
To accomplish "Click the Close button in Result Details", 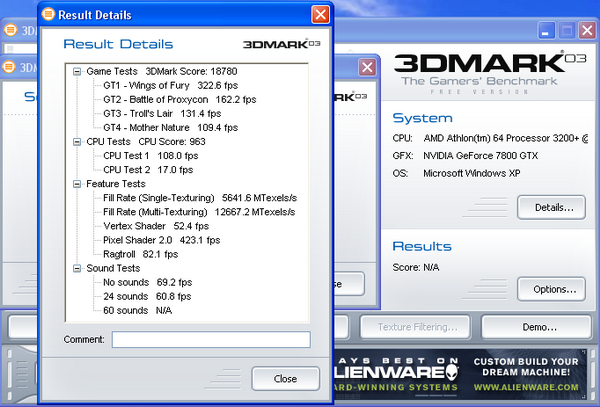I will (x=285, y=379).
